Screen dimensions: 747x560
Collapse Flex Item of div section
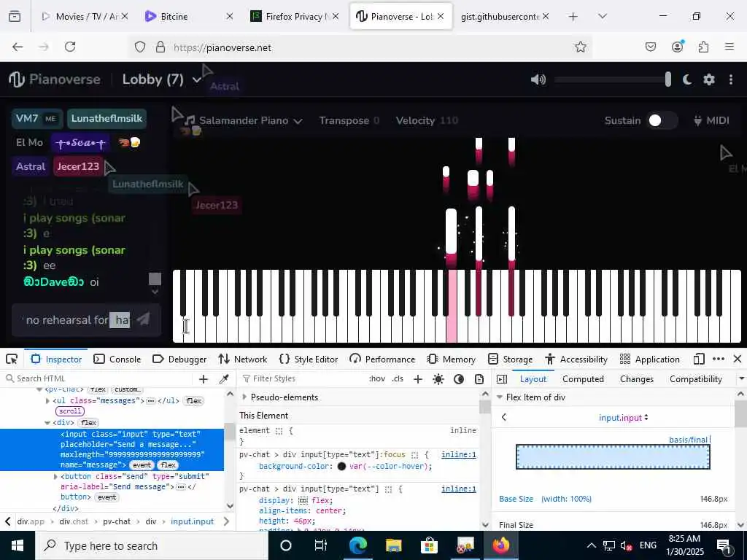tap(500, 397)
